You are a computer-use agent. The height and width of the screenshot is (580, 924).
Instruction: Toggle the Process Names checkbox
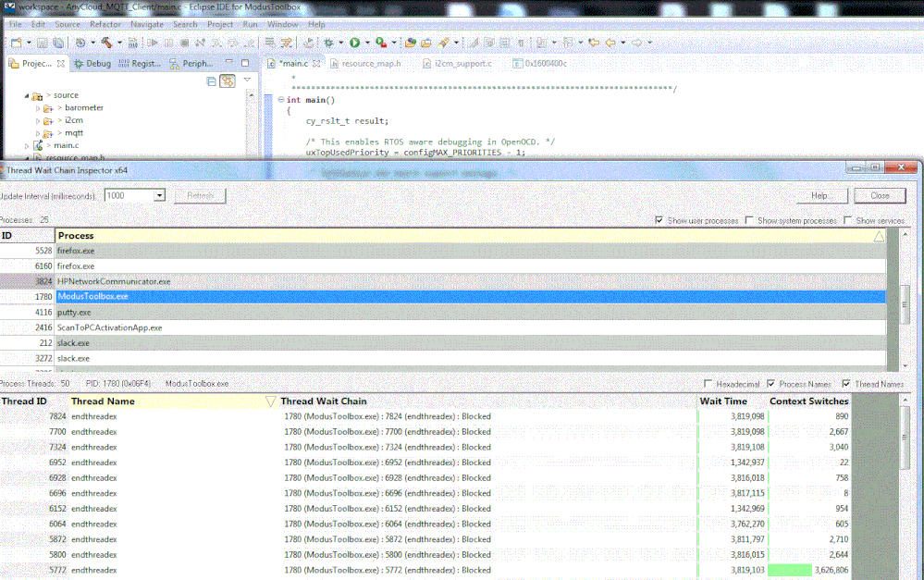(770, 384)
